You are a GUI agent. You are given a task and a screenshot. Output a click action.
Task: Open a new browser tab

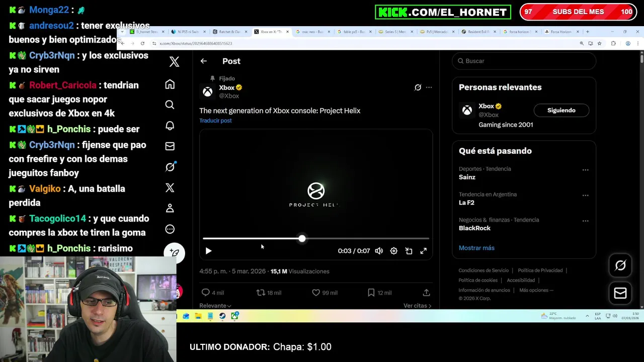coord(587,32)
